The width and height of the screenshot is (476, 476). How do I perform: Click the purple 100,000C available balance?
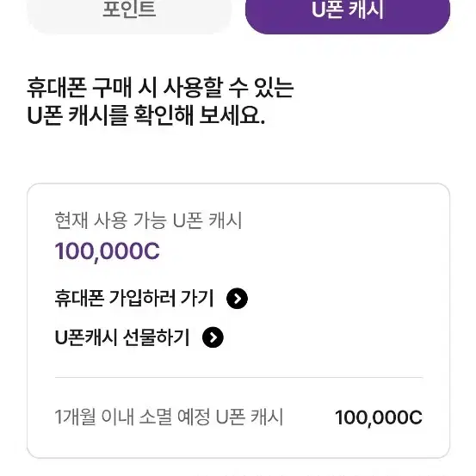[107, 251]
